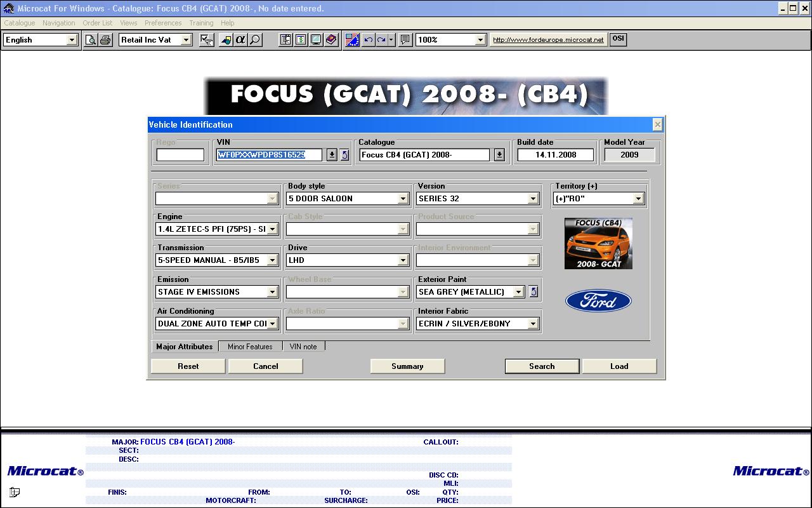
Task: Click the print preview icon in toolbar
Action: [91, 40]
